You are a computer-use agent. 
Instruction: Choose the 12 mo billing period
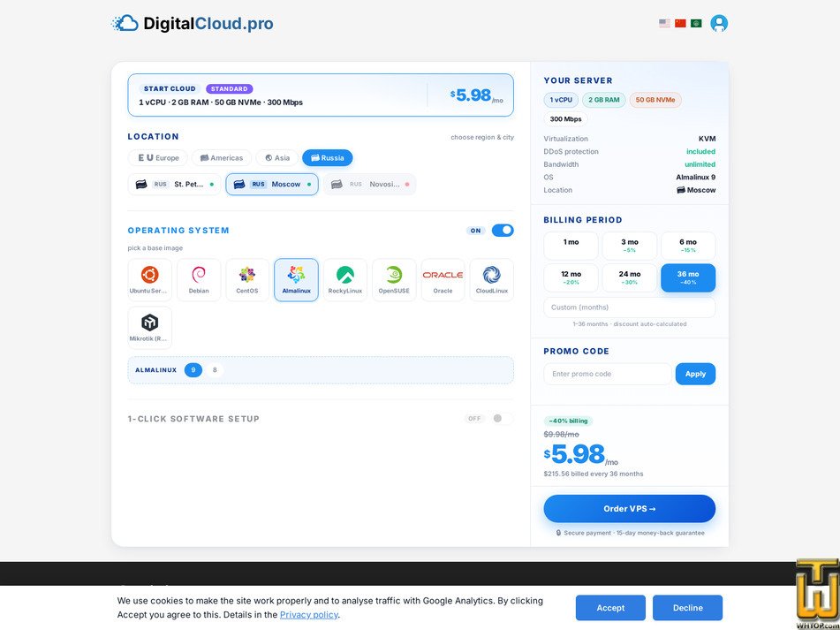coord(571,278)
